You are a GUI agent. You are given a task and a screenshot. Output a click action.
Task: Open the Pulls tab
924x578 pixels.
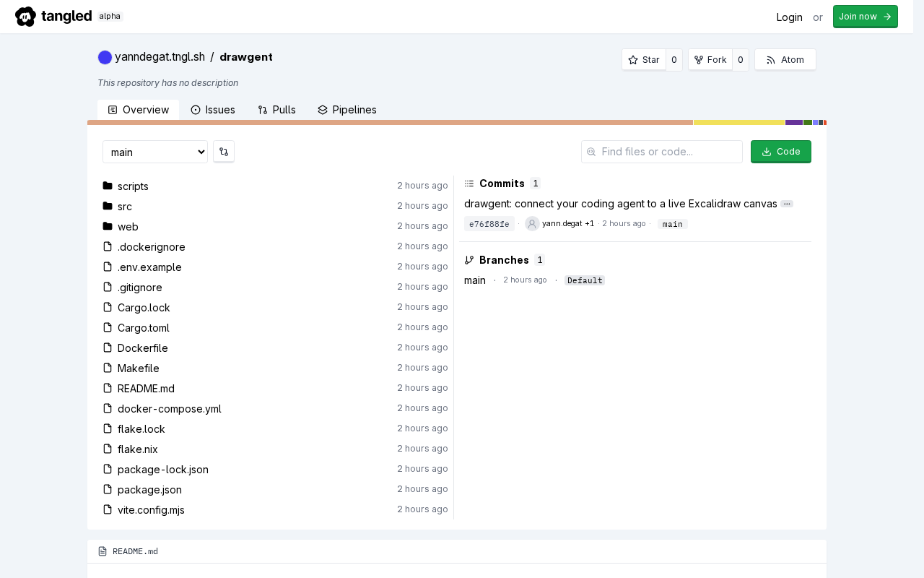point(277,110)
